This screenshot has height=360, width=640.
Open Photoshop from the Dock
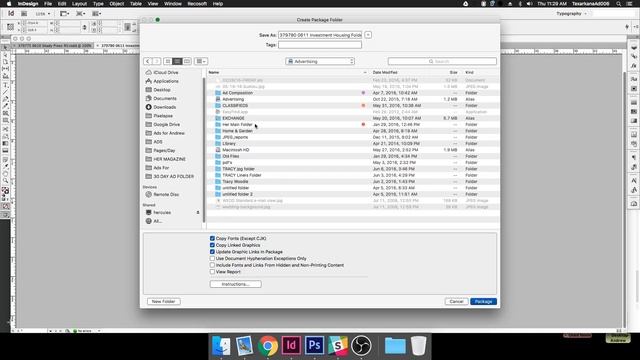[314, 346]
